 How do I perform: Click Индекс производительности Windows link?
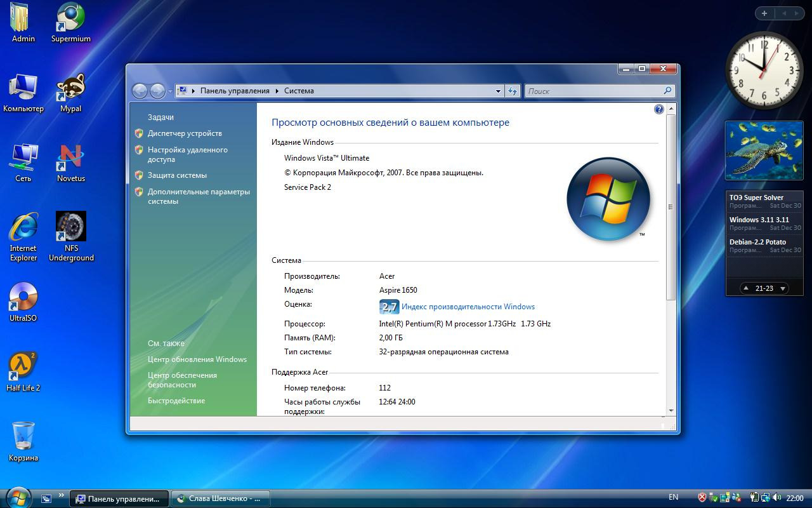pyautogui.click(x=468, y=307)
